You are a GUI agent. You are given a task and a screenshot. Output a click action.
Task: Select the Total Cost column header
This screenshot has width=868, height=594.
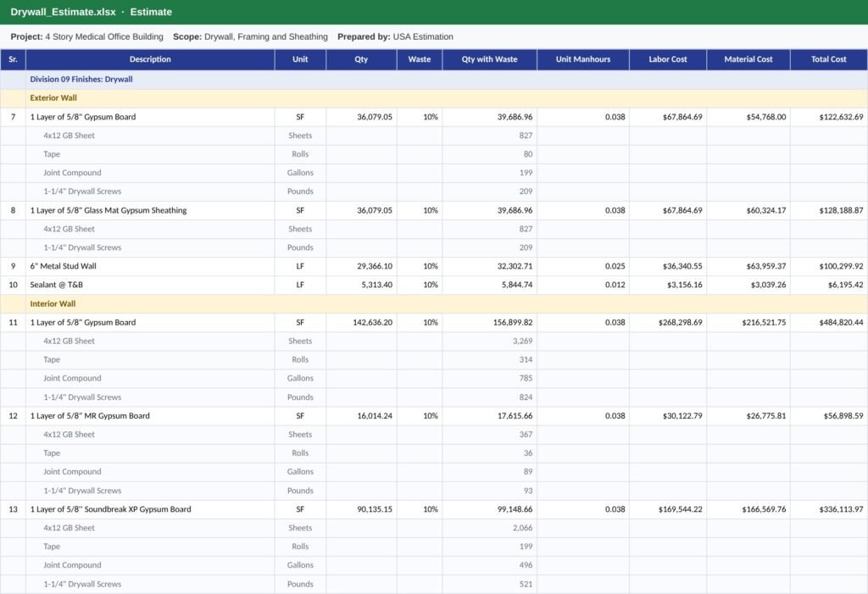coord(829,59)
